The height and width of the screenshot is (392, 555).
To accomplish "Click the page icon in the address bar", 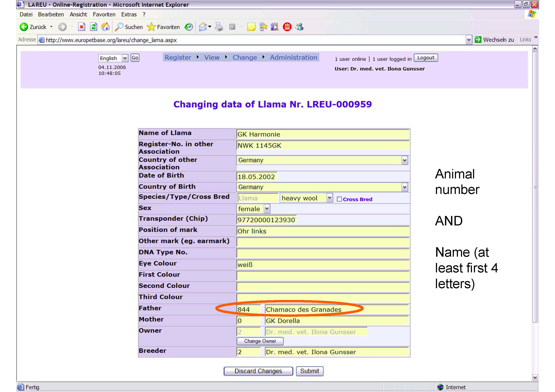I will [42, 40].
